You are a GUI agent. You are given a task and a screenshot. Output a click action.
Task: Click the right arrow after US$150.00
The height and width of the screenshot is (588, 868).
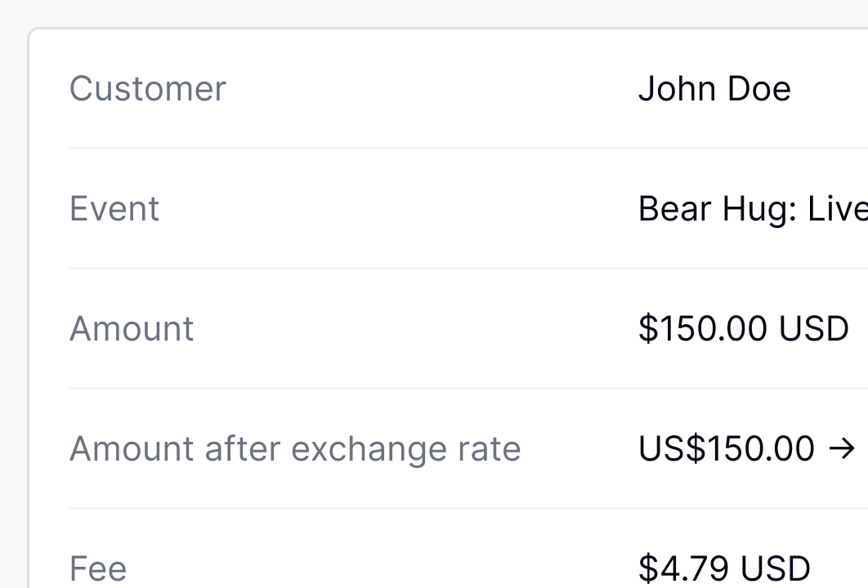[x=846, y=448]
